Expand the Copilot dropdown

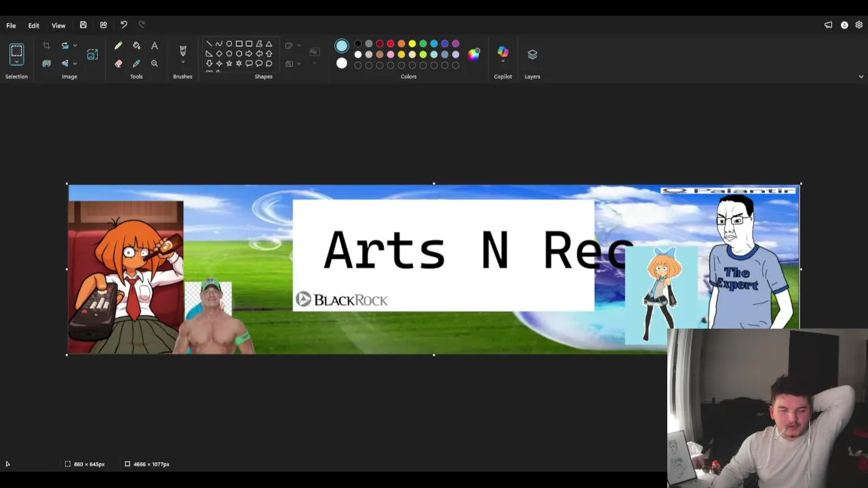pos(502,62)
